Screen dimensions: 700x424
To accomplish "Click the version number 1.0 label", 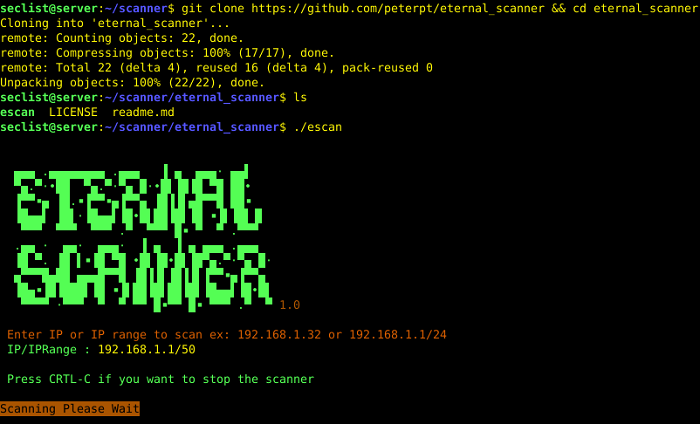I will 290,305.
